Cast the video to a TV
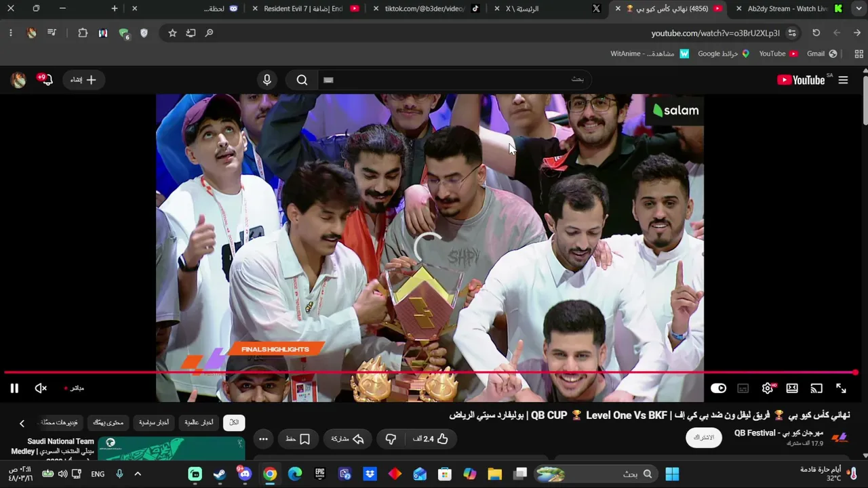This screenshot has height=488, width=868. click(816, 388)
